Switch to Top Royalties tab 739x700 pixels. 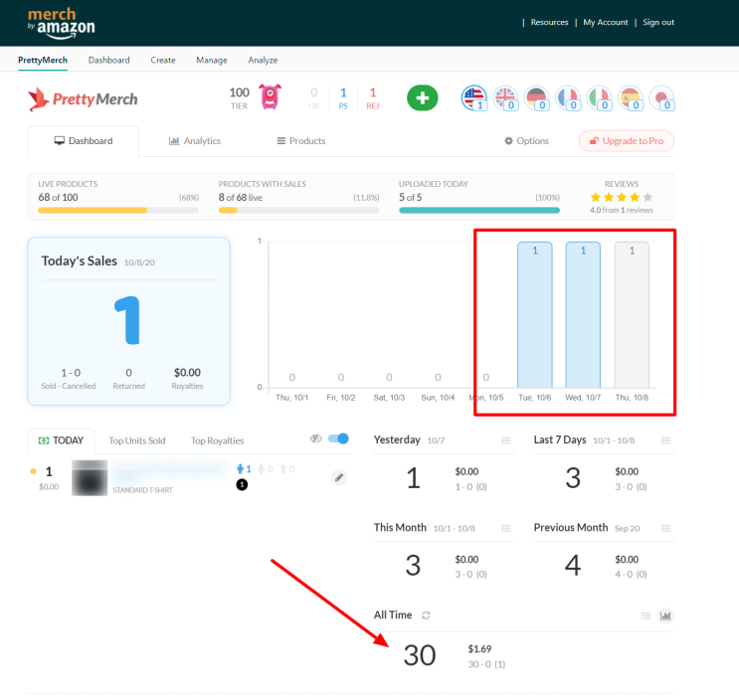pos(217,440)
